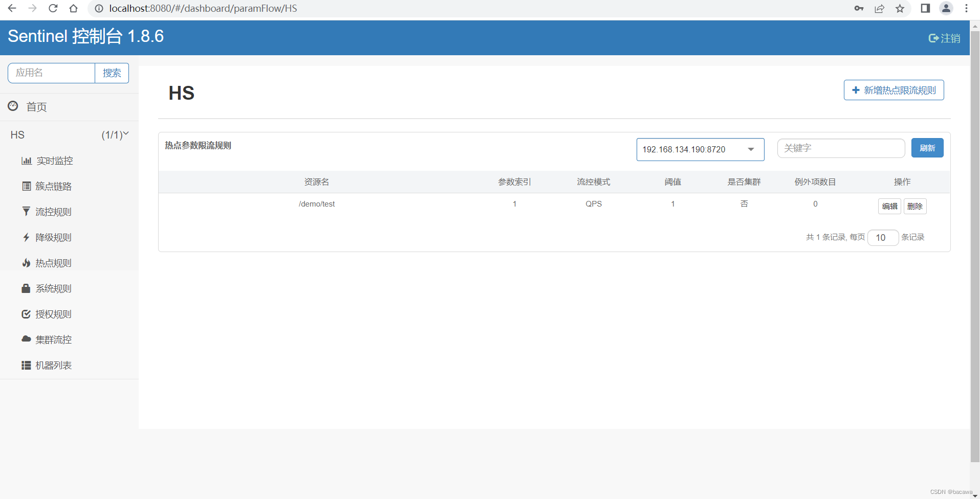
Task: Edit the /demo/test rule with 编辑
Action: pyautogui.click(x=889, y=206)
